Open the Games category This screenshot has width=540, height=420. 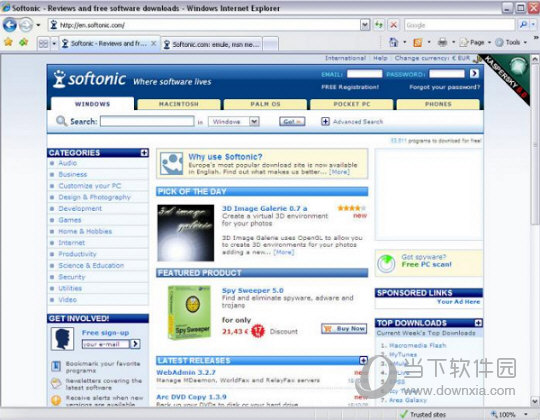[x=70, y=220]
